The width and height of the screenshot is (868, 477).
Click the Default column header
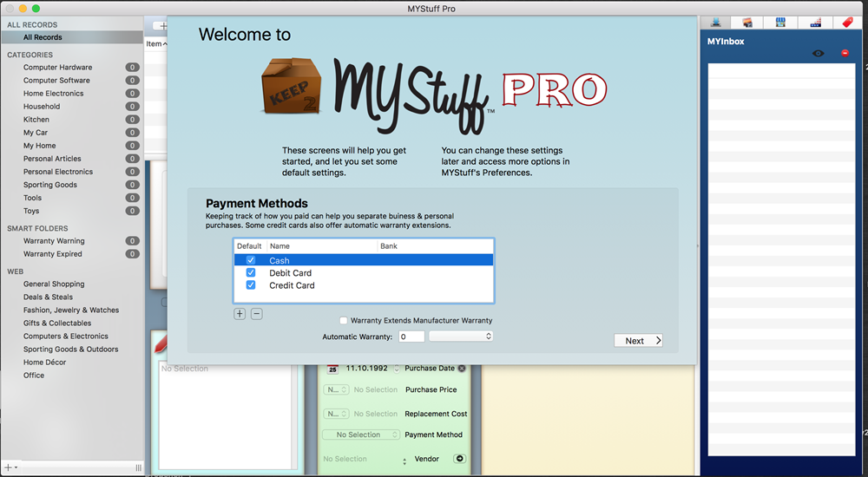tap(249, 246)
